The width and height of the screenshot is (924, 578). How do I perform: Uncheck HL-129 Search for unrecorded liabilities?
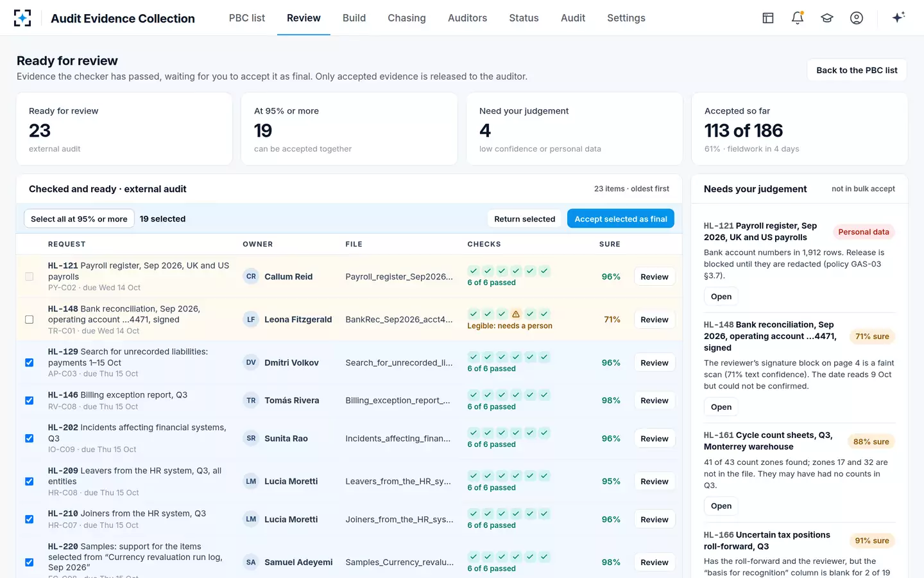pyautogui.click(x=30, y=363)
